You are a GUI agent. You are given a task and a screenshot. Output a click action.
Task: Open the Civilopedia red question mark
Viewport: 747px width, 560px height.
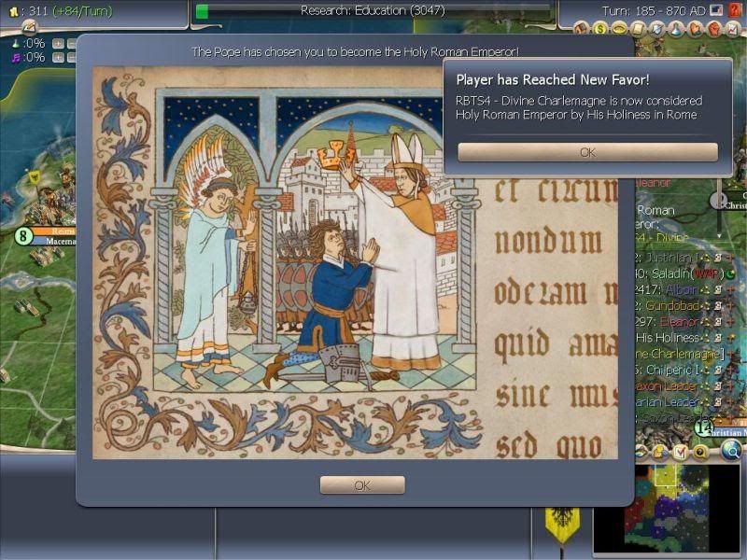[x=736, y=10]
